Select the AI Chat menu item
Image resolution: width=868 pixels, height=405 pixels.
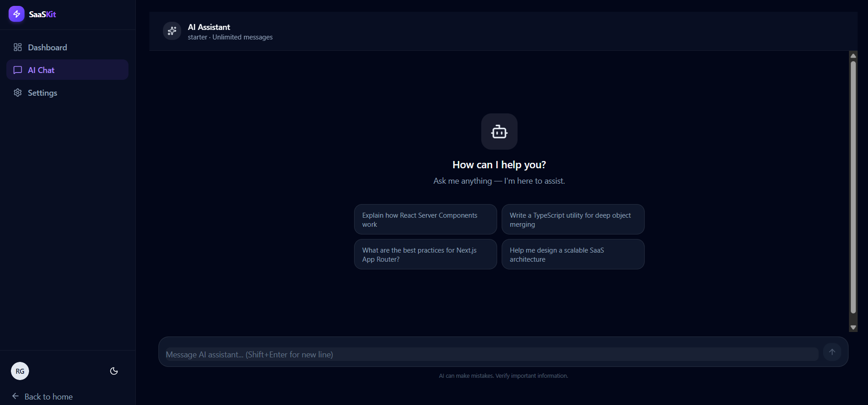click(x=67, y=70)
